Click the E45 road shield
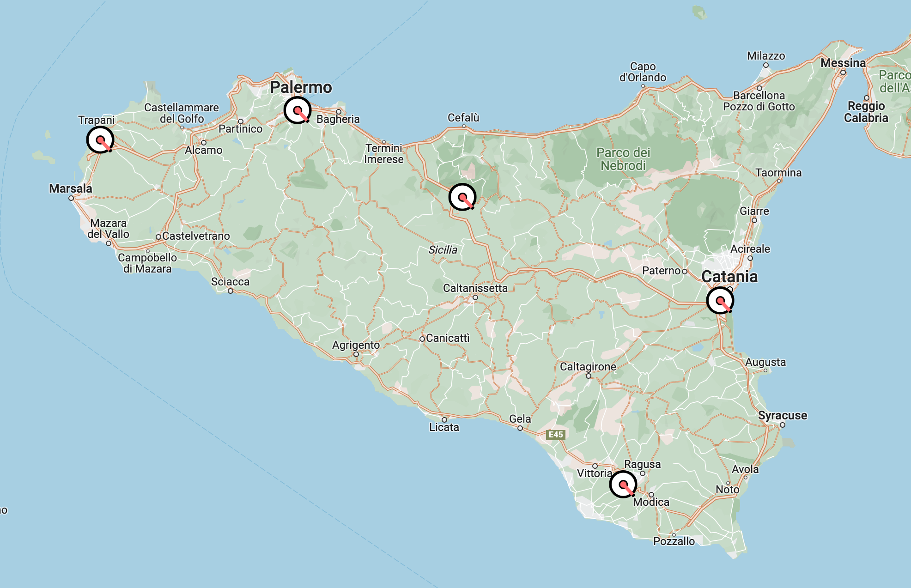Screen dimensions: 911x588 pos(555,435)
